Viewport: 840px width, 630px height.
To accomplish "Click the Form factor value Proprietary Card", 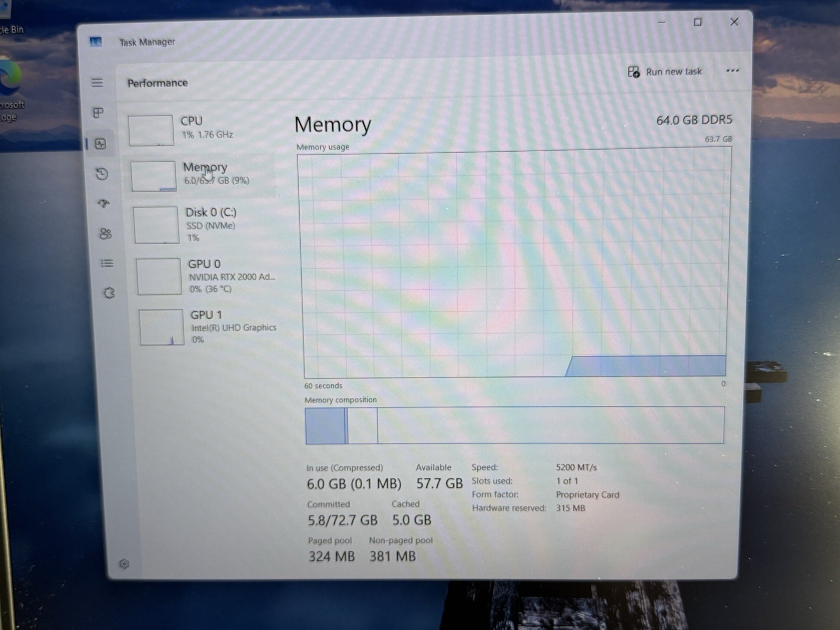I will 587,495.
